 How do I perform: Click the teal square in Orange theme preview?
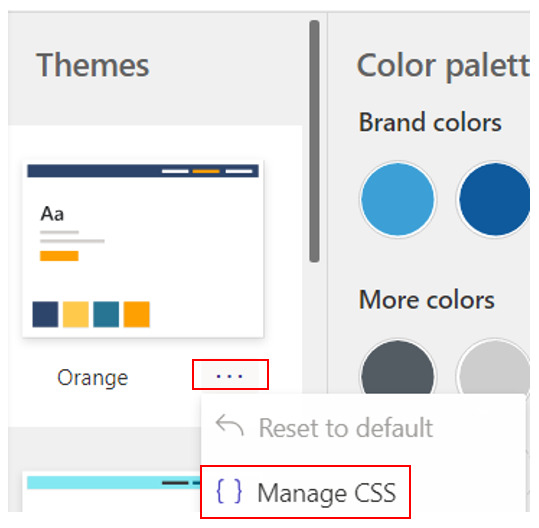(x=106, y=314)
